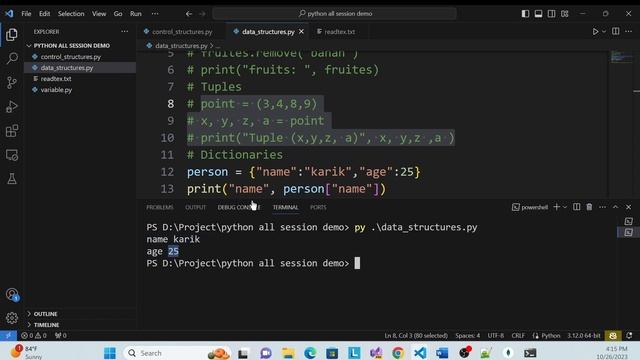640x360 pixels.
Task: Open remote window status bar button
Action: point(8,336)
